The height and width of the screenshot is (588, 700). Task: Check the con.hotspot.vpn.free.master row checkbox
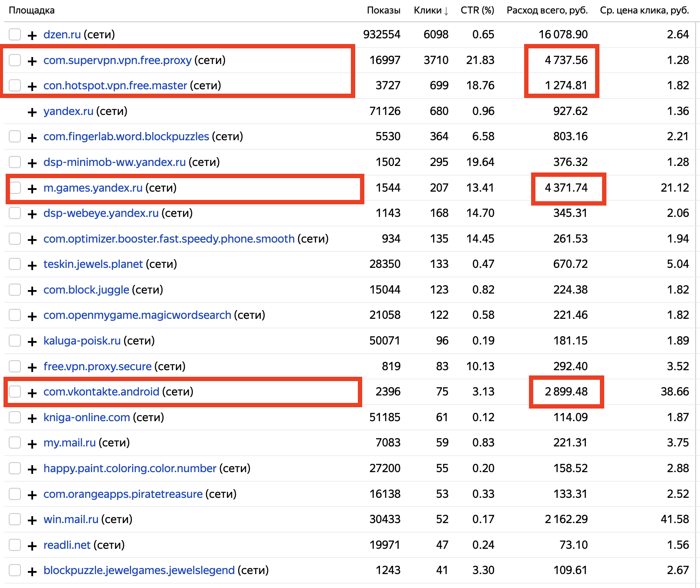pyautogui.click(x=15, y=85)
